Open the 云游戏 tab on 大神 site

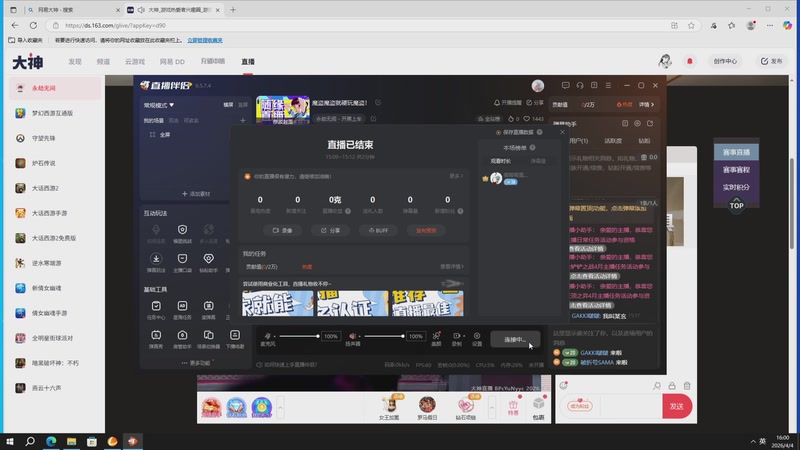pos(135,61)
